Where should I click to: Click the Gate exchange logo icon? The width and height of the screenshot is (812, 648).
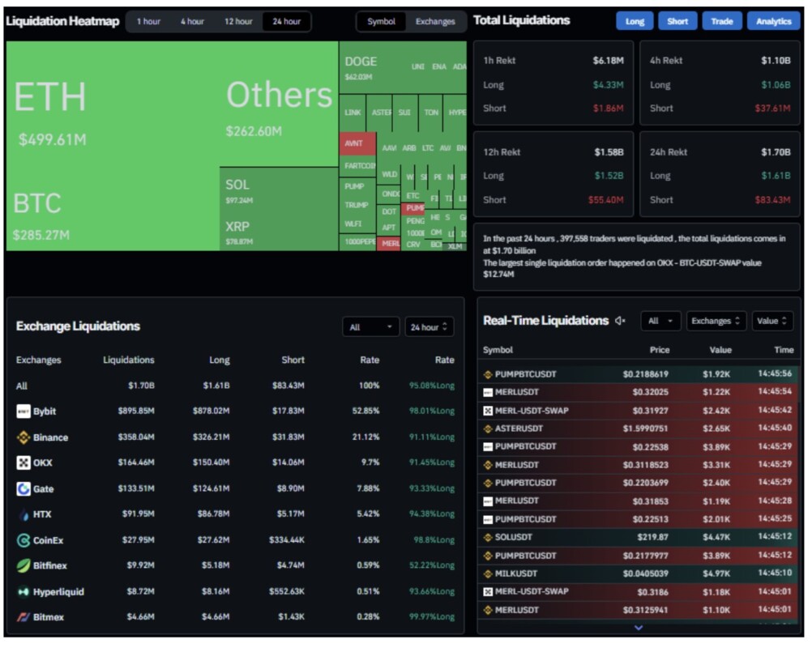pyautogui.click(x=24, y=489)
